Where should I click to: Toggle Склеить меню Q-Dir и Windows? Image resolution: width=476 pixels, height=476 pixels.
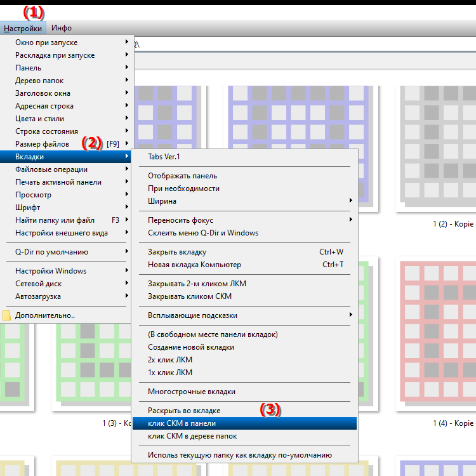245,233
